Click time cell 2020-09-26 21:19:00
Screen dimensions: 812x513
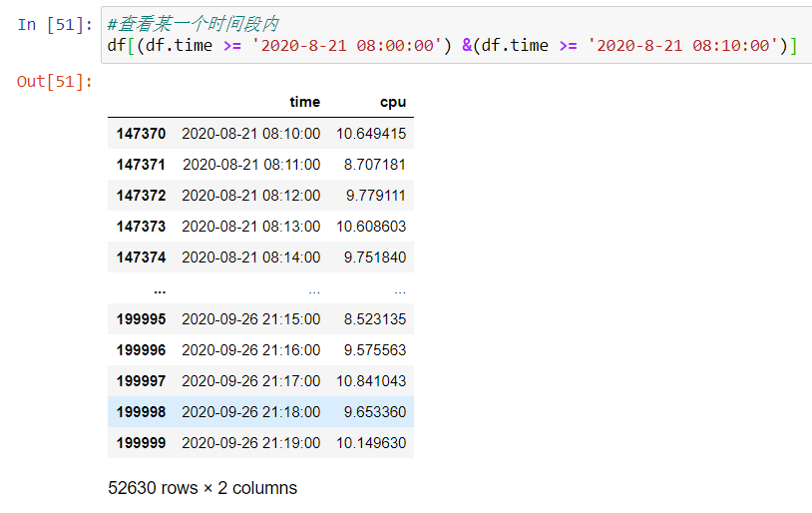[x=251, y=443]
